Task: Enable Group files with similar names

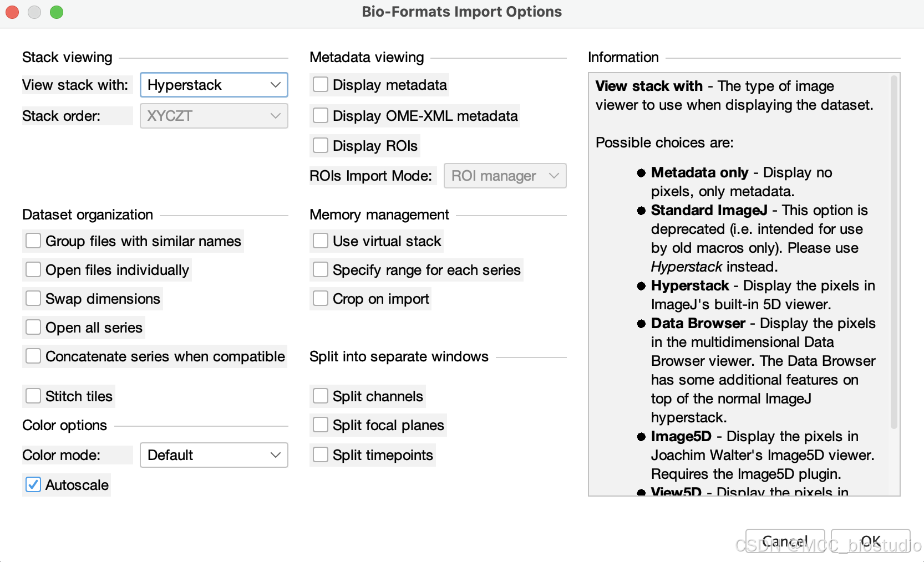Action: pos(33,241)
